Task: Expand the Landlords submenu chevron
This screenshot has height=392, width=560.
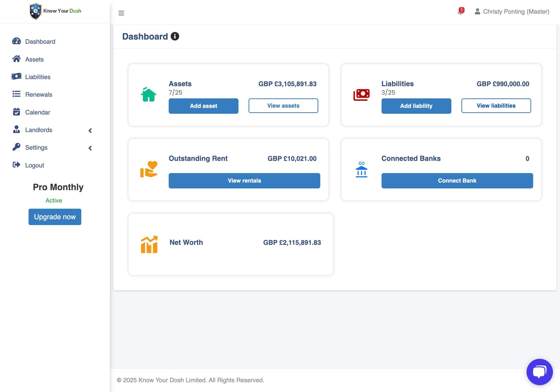Action: (90, 131)
